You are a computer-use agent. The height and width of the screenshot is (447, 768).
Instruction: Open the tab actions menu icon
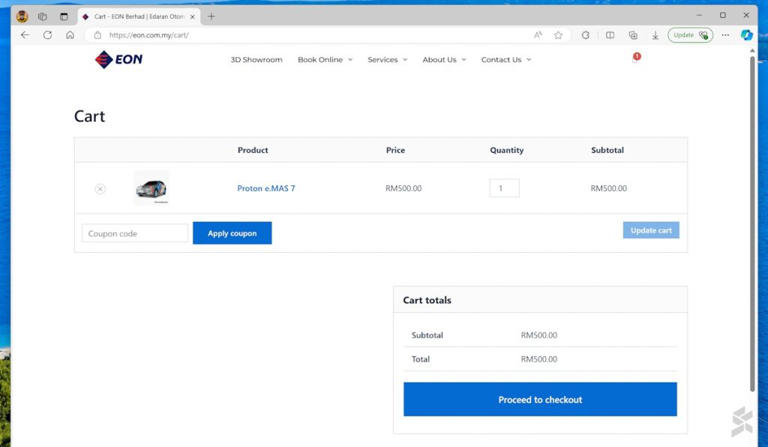(x=64, y=17)
